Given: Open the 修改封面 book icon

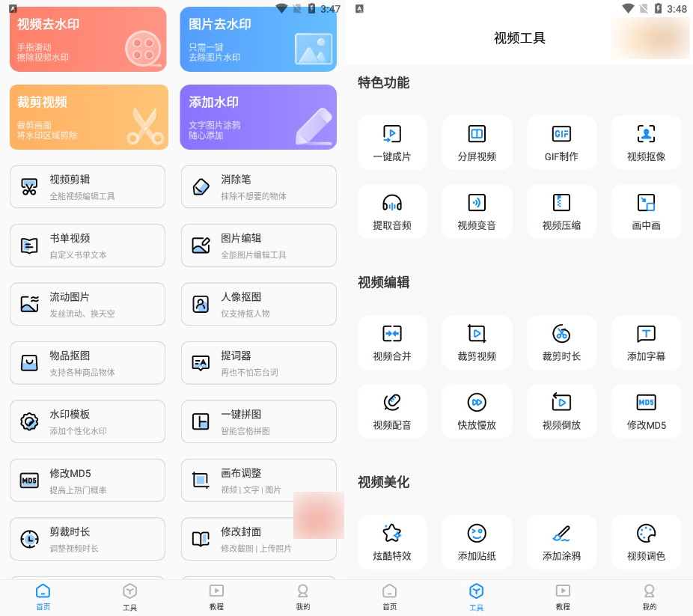Looking at the screenshot, I should [x=201, y=539].
